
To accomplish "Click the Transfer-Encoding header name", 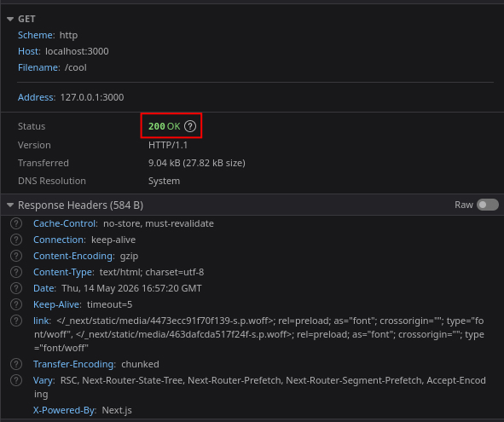I will click(x=74, y=364).
